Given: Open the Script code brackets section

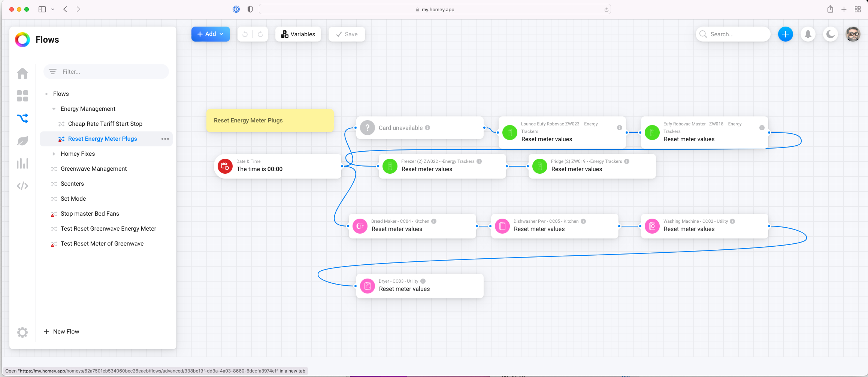Looking at the screenshot, I should click(22, 186).
